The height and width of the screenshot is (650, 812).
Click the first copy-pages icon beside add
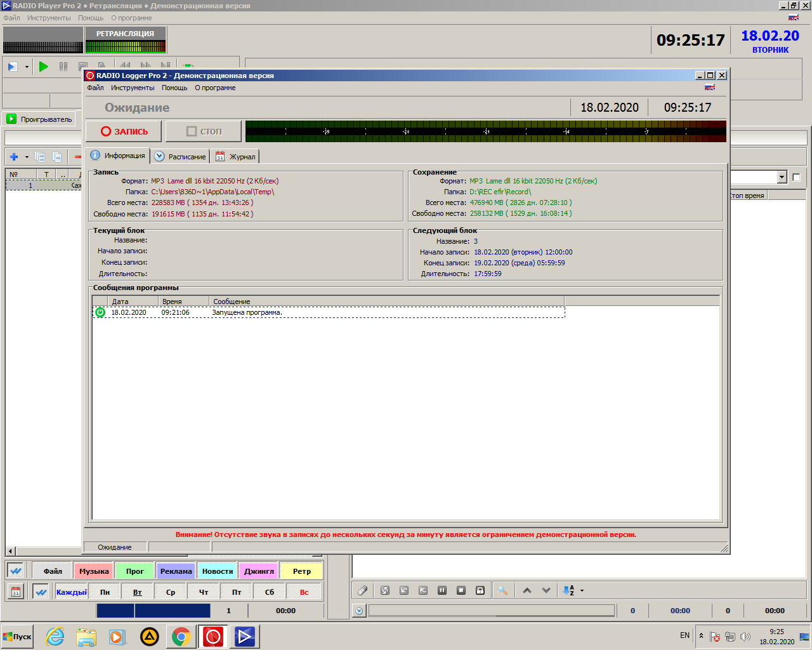click(40, 157)
